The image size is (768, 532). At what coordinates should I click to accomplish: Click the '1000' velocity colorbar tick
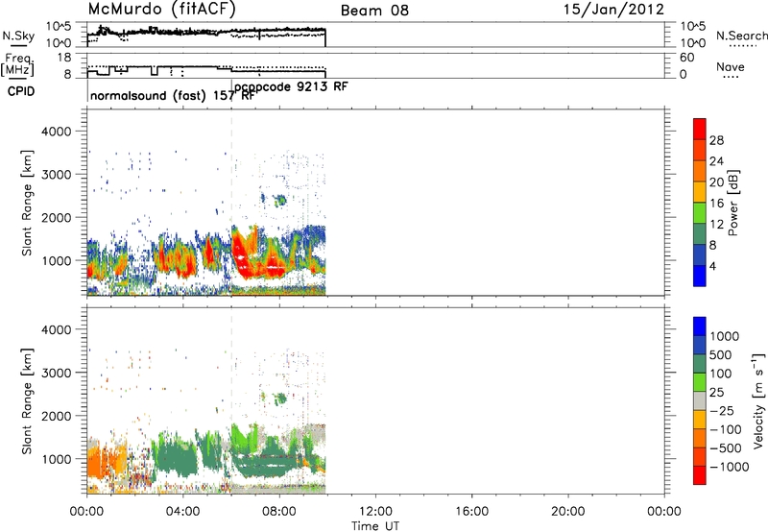[x=725, y=336]
